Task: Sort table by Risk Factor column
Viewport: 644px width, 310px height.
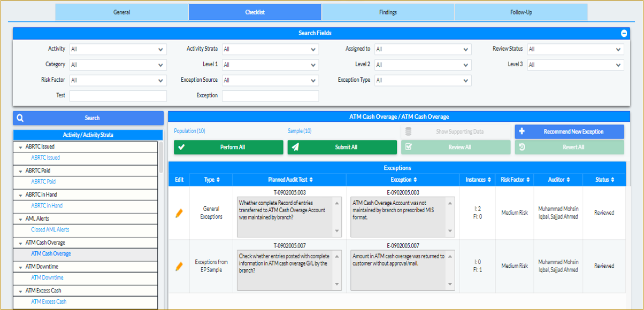Action: click(x=514, y=179)
